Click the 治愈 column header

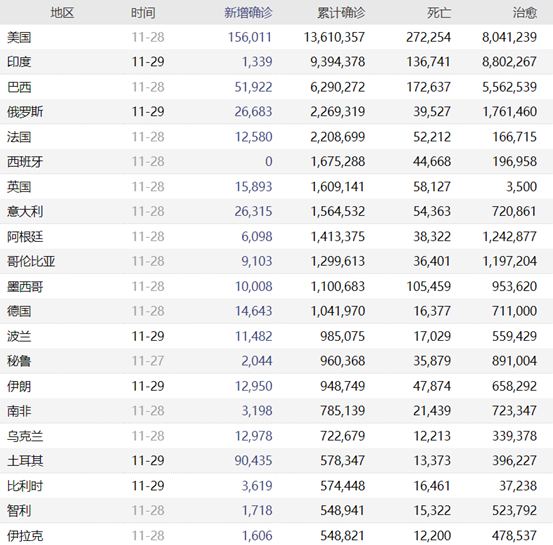(525, 13)
